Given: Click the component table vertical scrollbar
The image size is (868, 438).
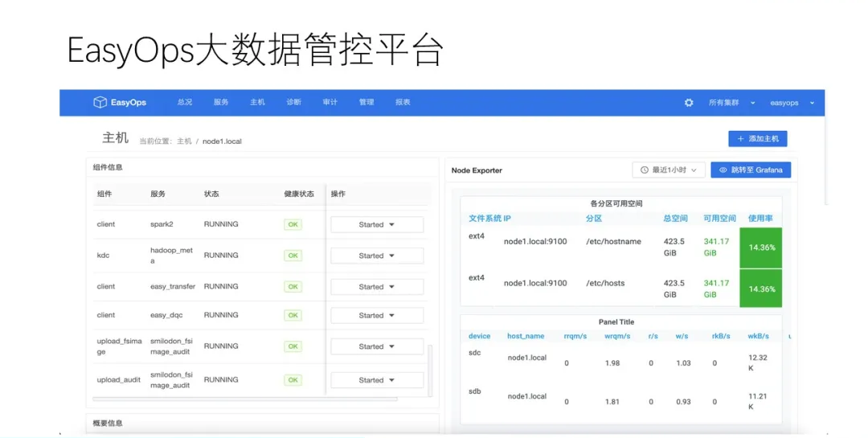Looking at the screenshot, I should [x=430, y=370].
